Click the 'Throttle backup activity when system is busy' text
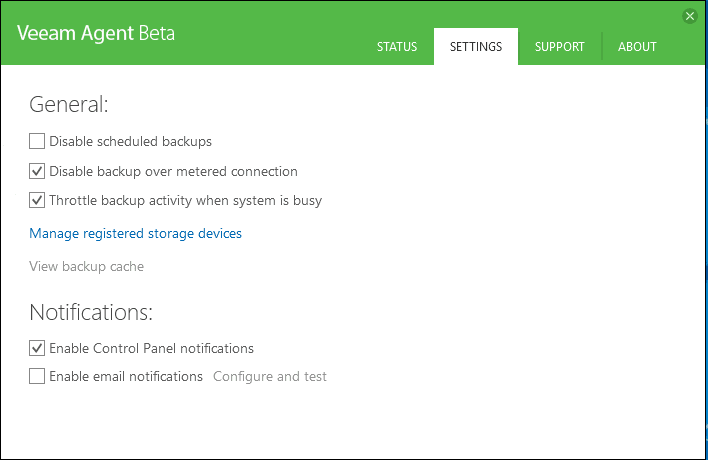This screenshot has width=708, height=460. (185, 200)
